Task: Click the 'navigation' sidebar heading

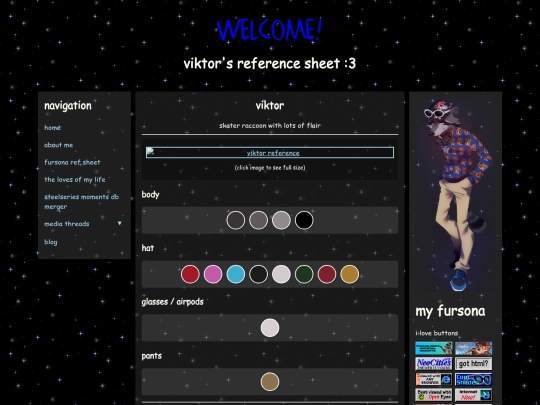Action: pyautogui.click(x=68, y=106)
